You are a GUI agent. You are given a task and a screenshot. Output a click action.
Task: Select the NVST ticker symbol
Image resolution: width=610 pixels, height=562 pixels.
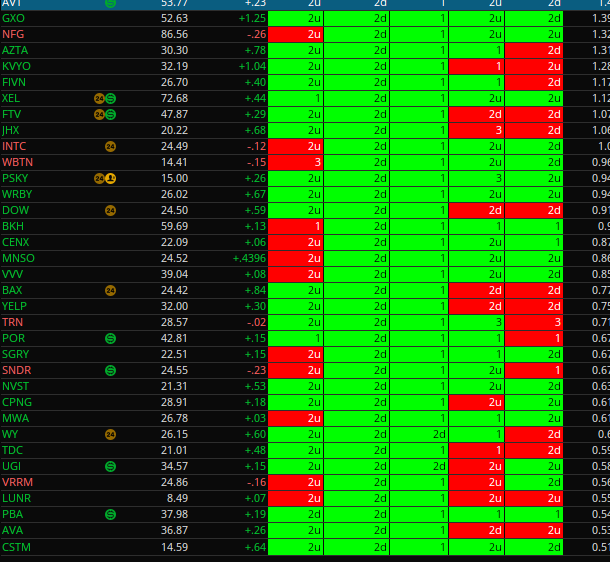(x=16, y=386)
